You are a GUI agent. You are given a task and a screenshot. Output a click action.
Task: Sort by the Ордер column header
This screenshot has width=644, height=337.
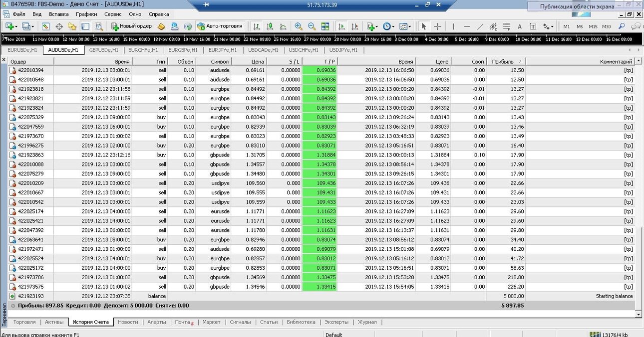30,61
